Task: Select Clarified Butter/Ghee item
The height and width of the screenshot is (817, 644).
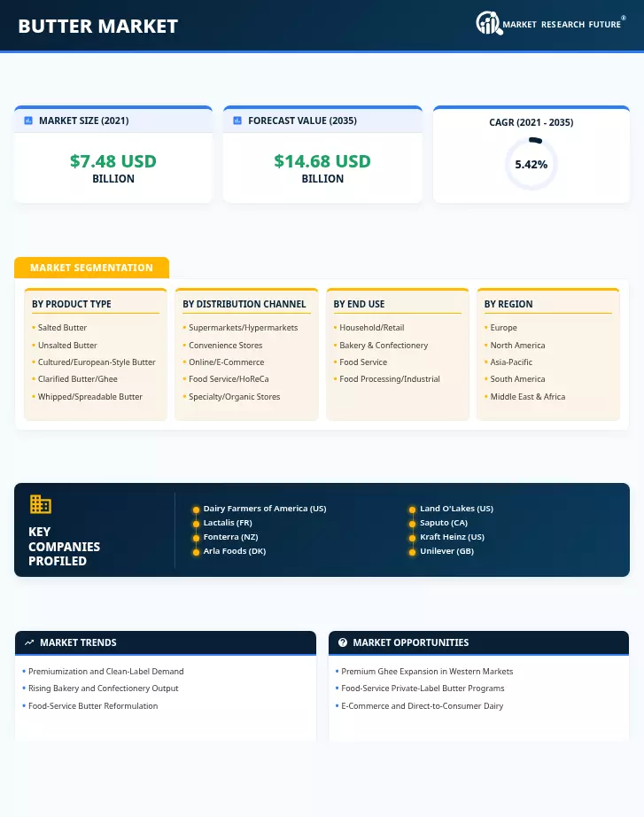Action: tap(78, 379)
